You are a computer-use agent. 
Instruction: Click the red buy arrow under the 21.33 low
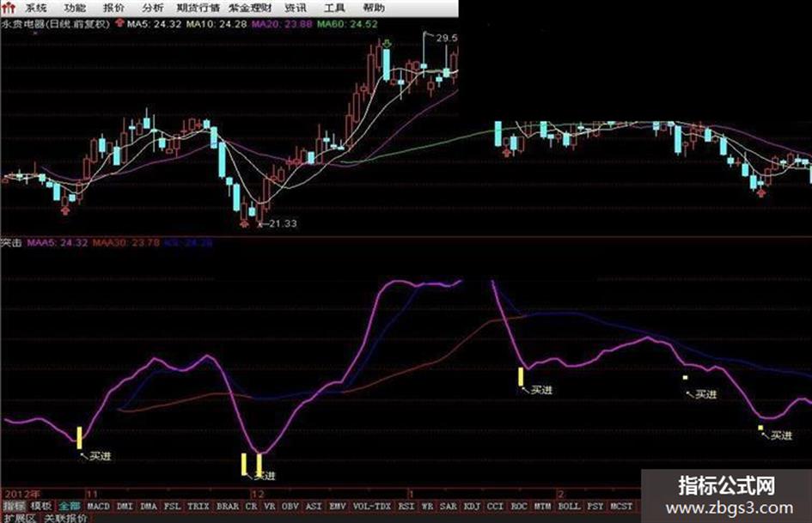pyautogui.click(x=244, y=223)
